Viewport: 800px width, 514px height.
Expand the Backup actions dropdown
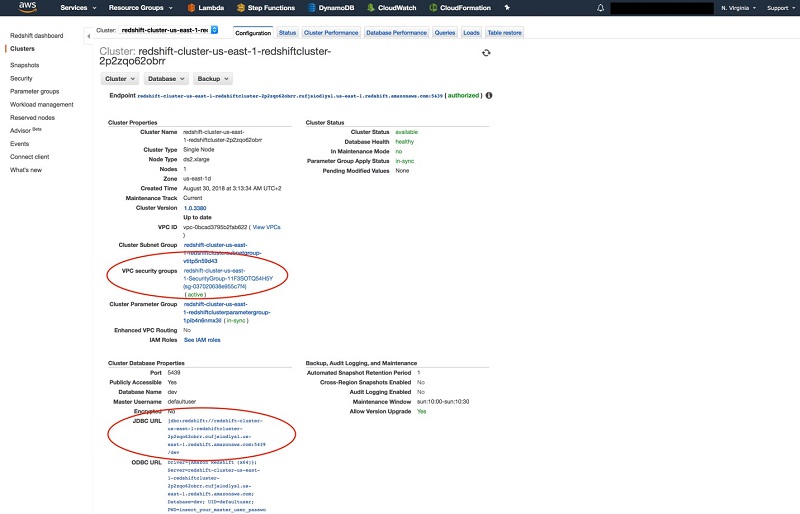coord(213,79)
